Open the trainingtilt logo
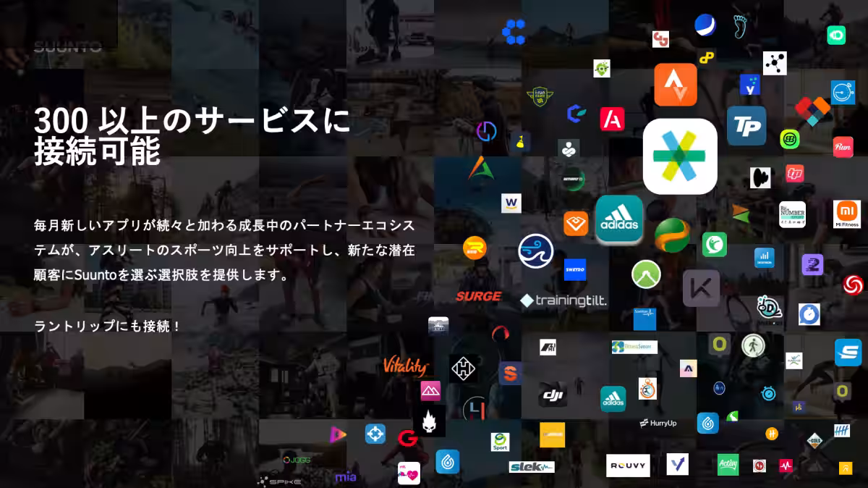 click(564, 300)
